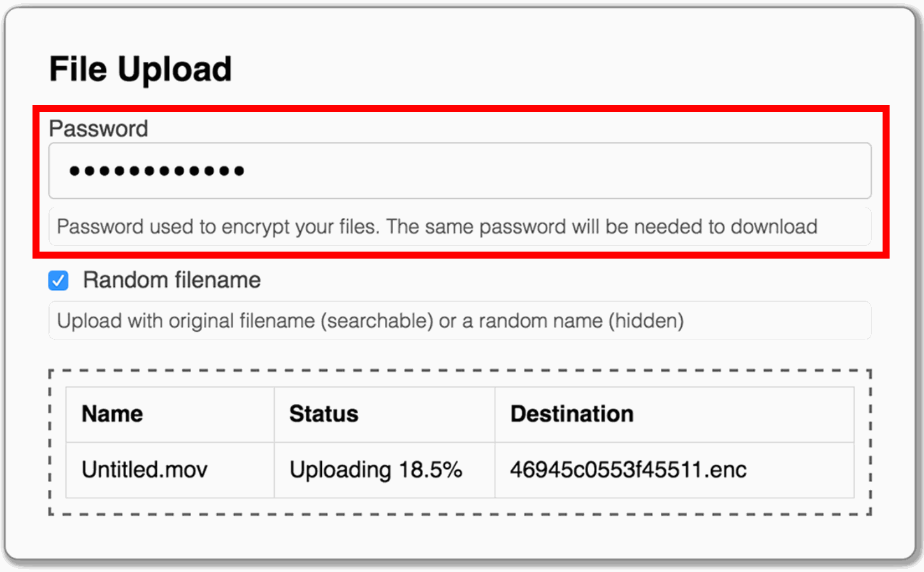
Task: Click the Password field label
Action: [98, 129]
